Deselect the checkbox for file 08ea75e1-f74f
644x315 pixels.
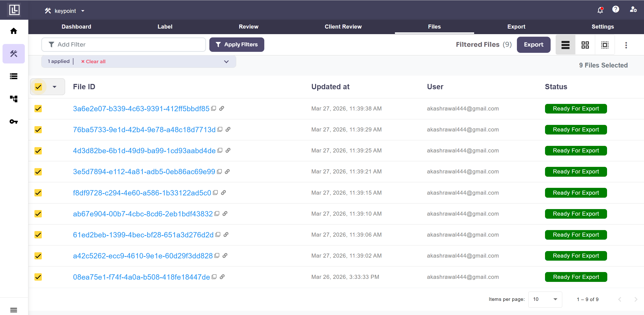point(38,277)
